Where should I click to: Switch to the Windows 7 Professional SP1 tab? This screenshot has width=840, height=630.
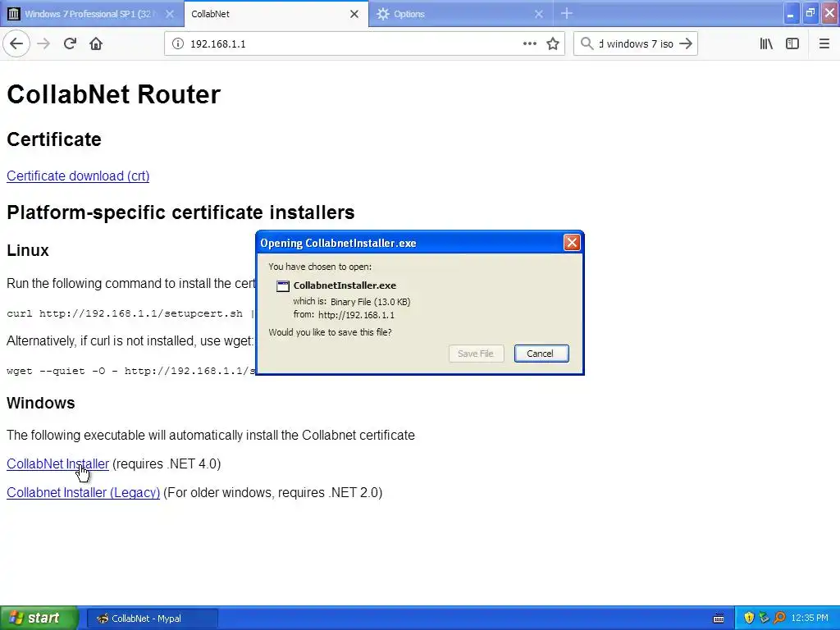point(92,14)
